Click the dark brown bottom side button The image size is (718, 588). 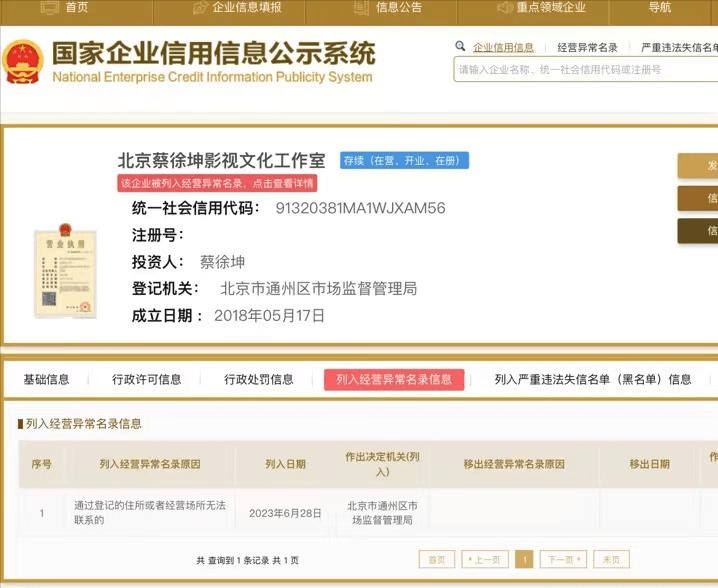coord(698,230)
